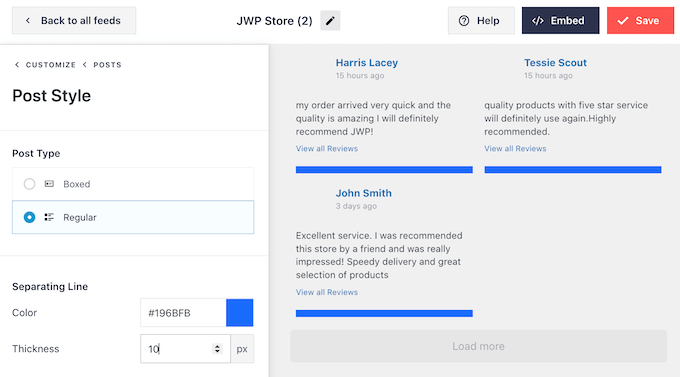This screenshot has width=680, height=377.
Task: Open View all Reviews under Harris Lacey
Action: click(327, 148)
